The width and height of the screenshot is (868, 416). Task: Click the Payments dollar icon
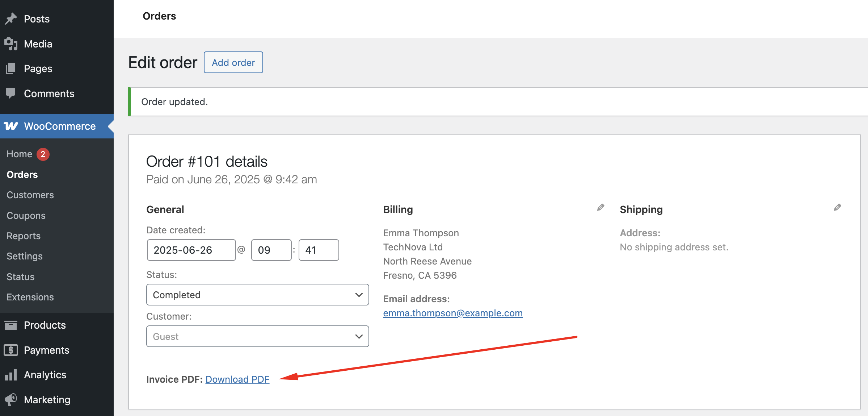click(11, 350)
